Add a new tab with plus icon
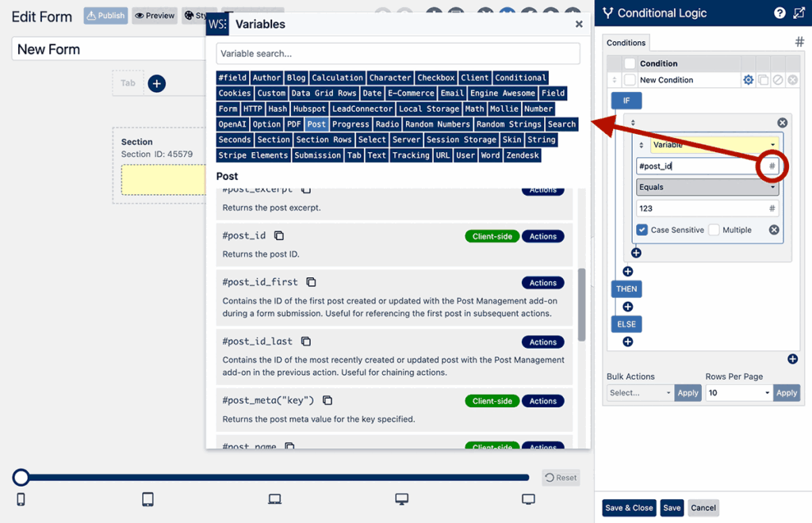This screenshot has width=812, height=523. click(x=157, y=83)
